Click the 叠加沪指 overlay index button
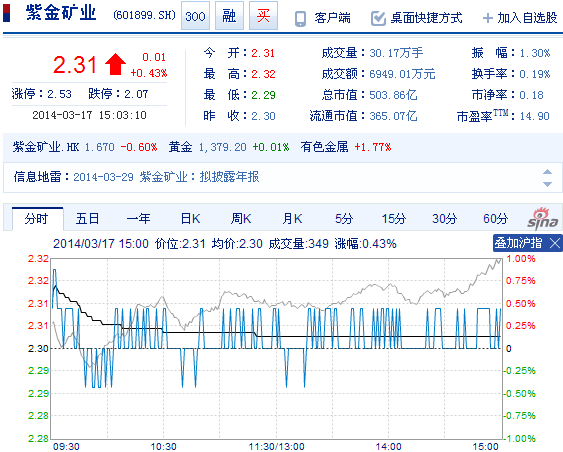 (x=518, y=243)
